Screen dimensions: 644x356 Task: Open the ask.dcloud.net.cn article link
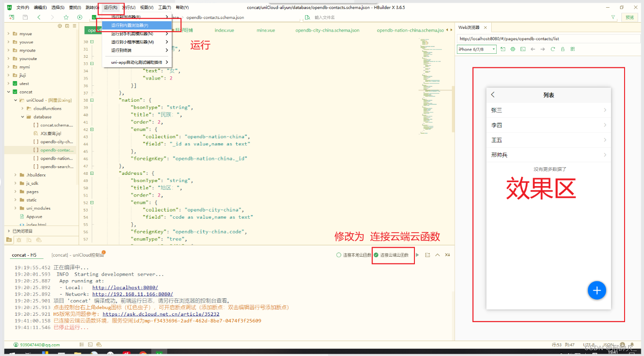(161, 314)
